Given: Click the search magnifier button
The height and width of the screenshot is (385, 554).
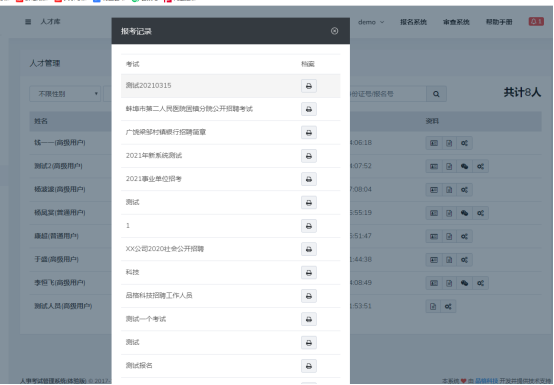Looking at the screenshot, I should coord(436,94).
